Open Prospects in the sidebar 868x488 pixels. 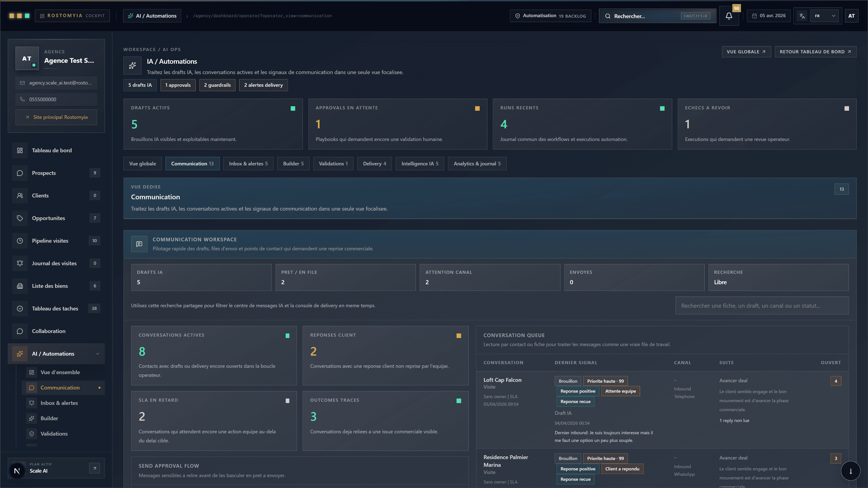pos(56,173)
